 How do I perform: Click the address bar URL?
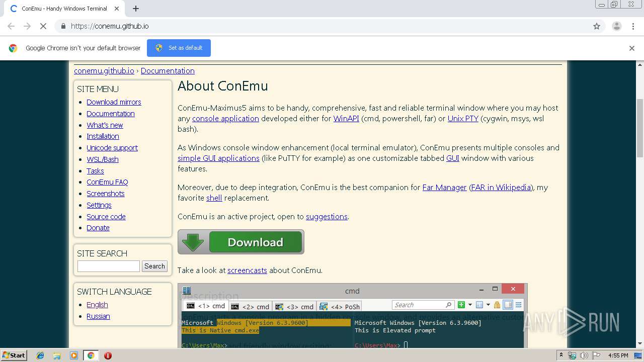pos(110,26)
